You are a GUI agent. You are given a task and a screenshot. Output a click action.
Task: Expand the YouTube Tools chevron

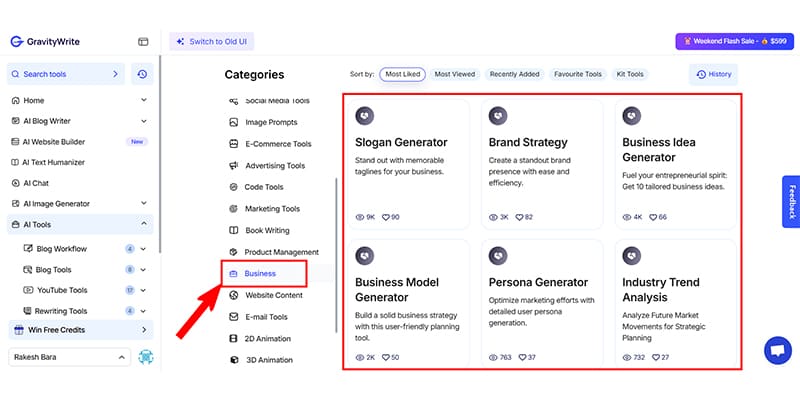pos(143,290)
